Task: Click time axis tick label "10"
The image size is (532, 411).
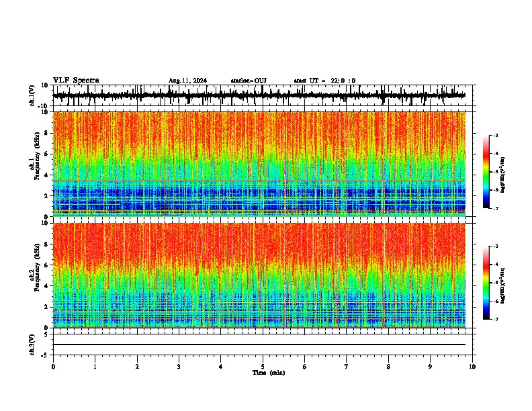Action: coord(472,367)
